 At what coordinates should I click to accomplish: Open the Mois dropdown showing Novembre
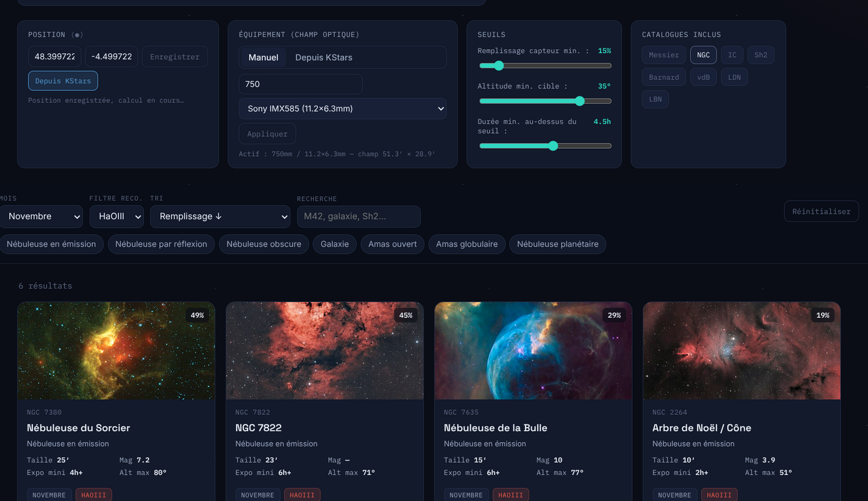[x=42, y=216]
